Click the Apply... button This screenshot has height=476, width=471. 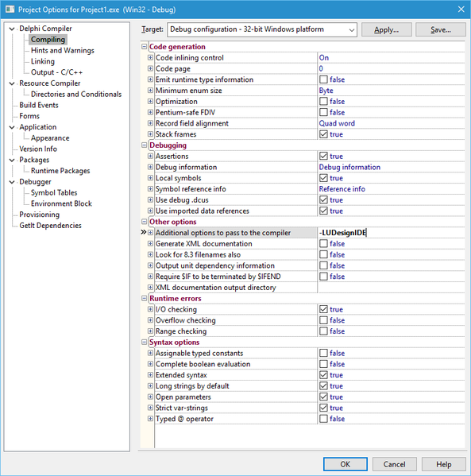tap(386, 29)
